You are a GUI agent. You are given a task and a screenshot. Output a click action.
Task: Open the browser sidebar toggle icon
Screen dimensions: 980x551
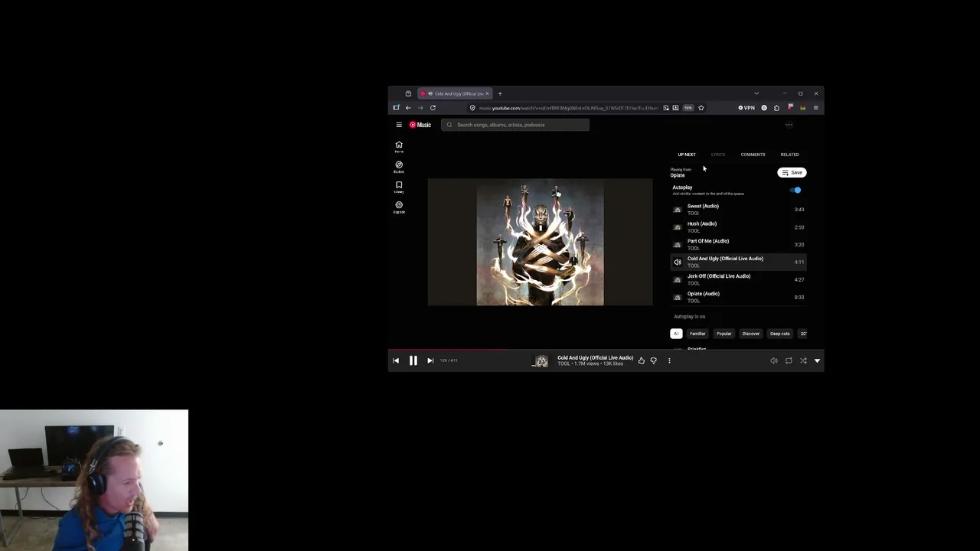(396, 108)
